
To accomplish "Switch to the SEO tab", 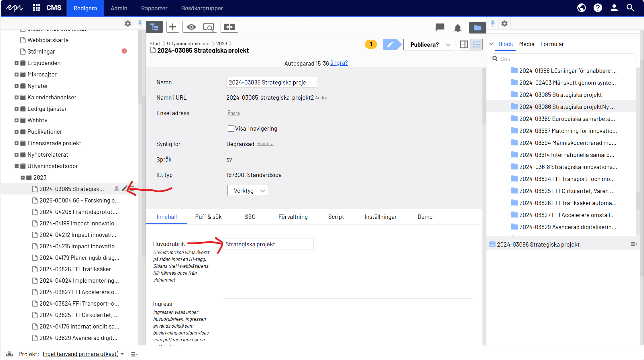I will pyautogui.click(x=250, y=217).
